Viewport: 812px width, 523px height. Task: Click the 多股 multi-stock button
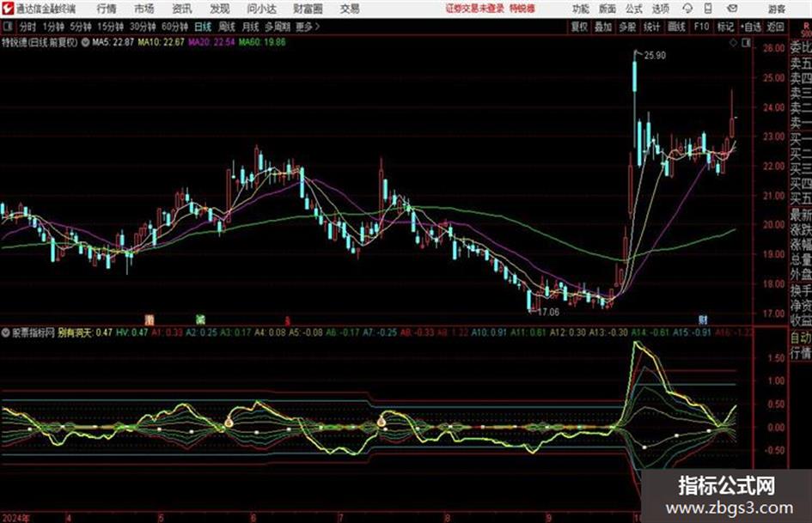coord(627,27)
